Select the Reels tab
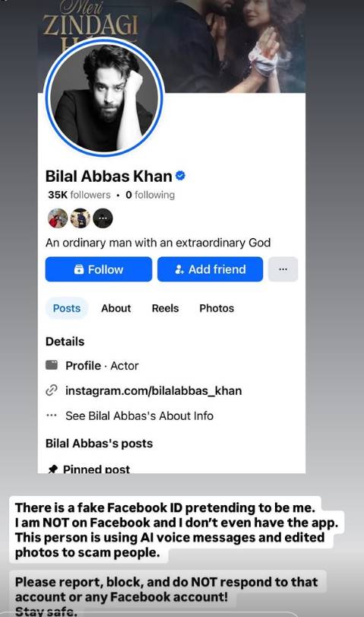 165,308
